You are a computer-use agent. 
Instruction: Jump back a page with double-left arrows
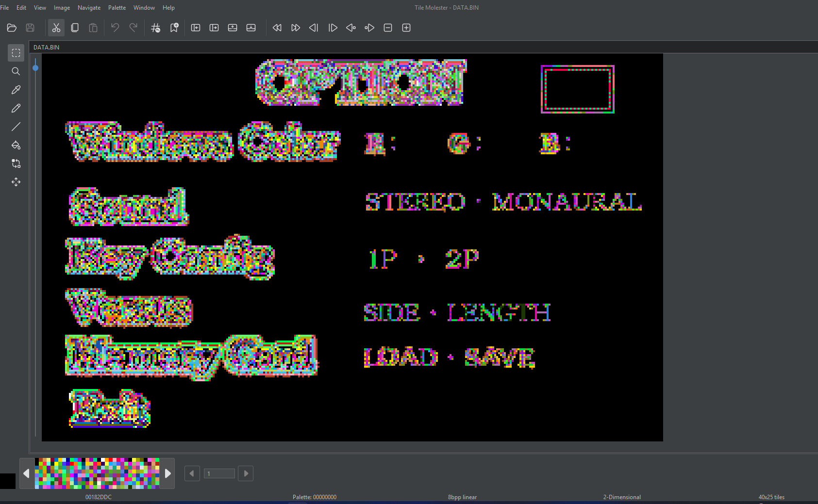coord(277,28)
